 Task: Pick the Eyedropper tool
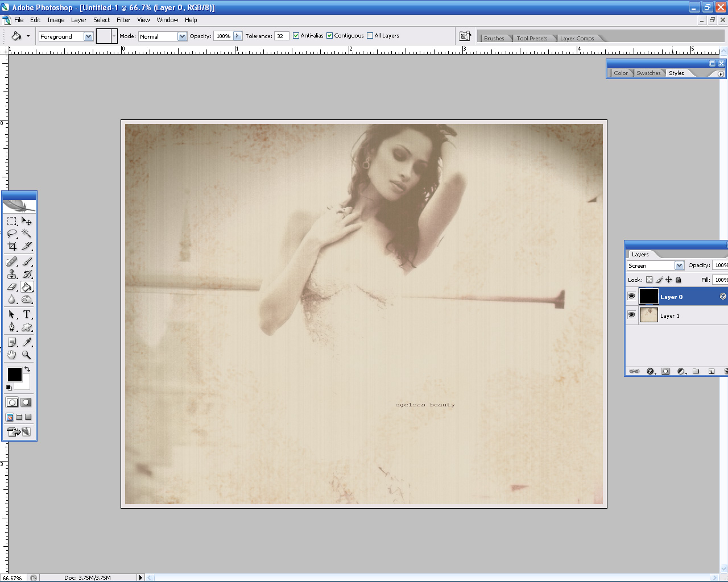click(x=27, y=342)
